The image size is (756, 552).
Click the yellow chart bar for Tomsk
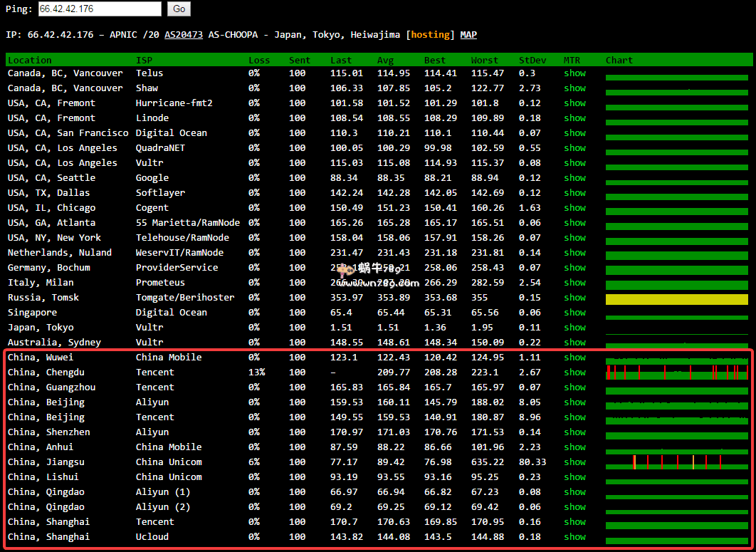click(676, 299)
